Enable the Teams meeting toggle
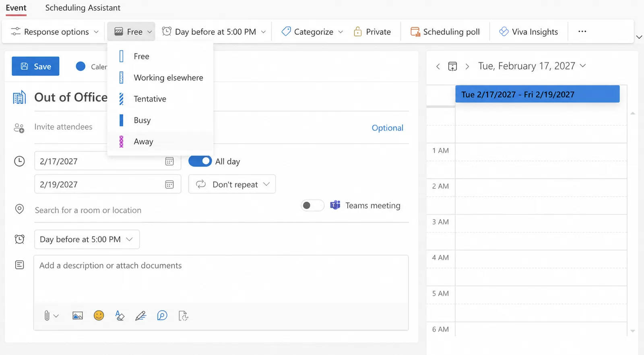Screen dimensions: 644x355 (312, 206)
